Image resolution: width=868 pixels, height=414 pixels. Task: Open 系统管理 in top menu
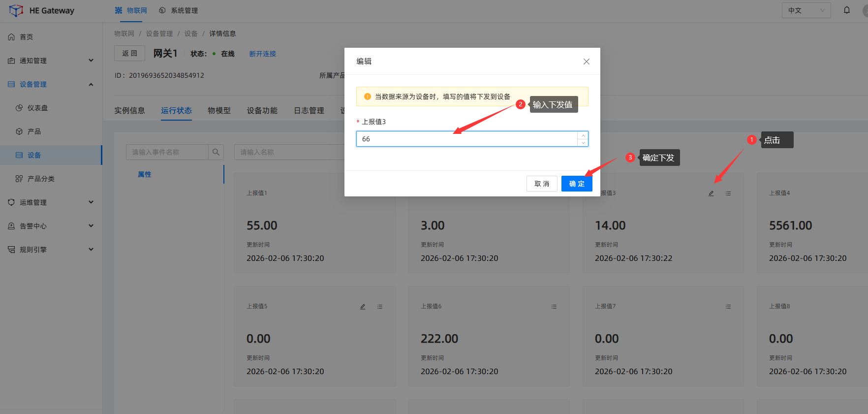click(179, 10)
